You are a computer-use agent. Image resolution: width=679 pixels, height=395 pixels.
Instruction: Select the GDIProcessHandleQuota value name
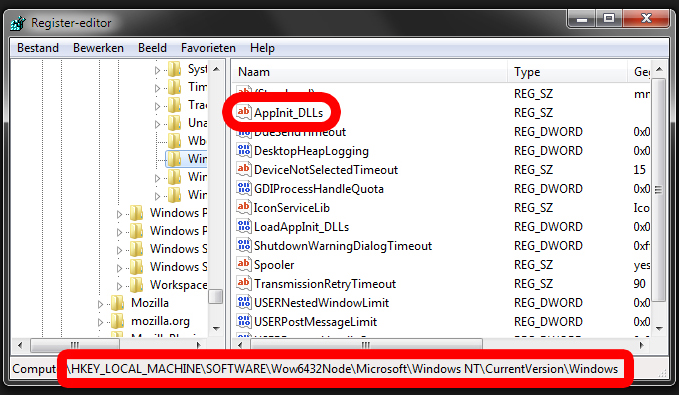tap(319, 189)
